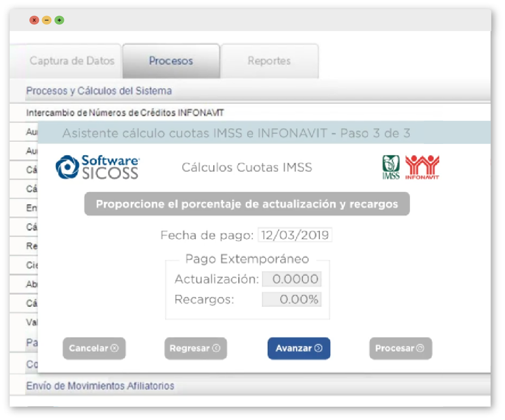Open the Captura de Datos tab
Image resolution: width=505 pixels, height=420 pixels.
tap(72, 61)
